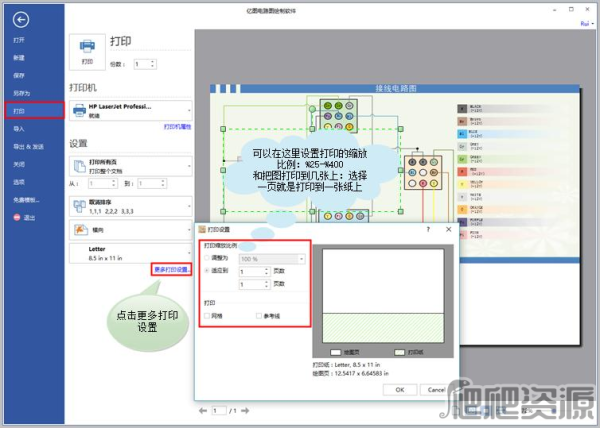
Task: Click 关闭 in the sidebar
Action: pos(19,164)
